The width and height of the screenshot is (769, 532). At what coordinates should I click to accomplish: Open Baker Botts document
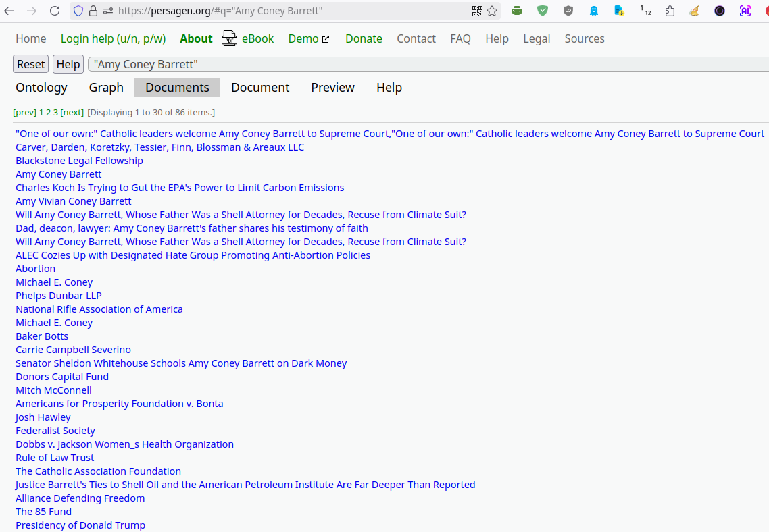42,336
